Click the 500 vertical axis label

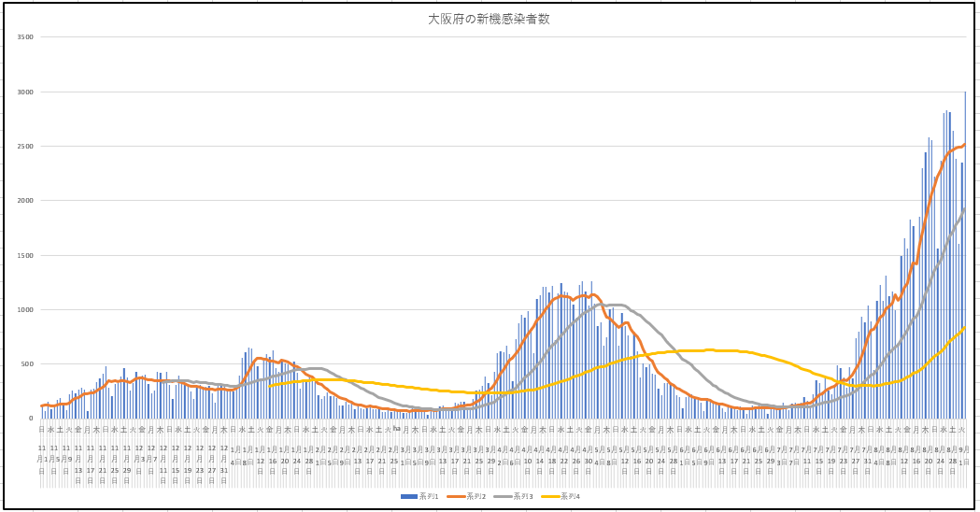(28, 364)
